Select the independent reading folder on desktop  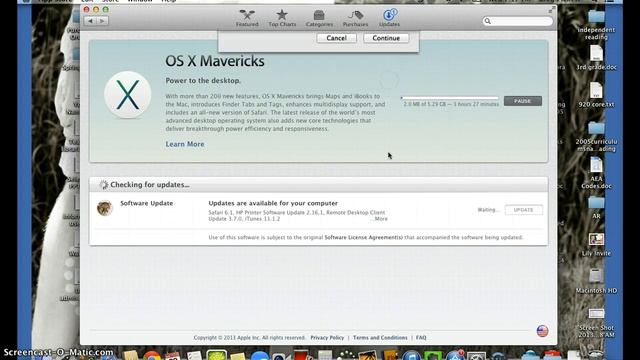pos(596,24)
